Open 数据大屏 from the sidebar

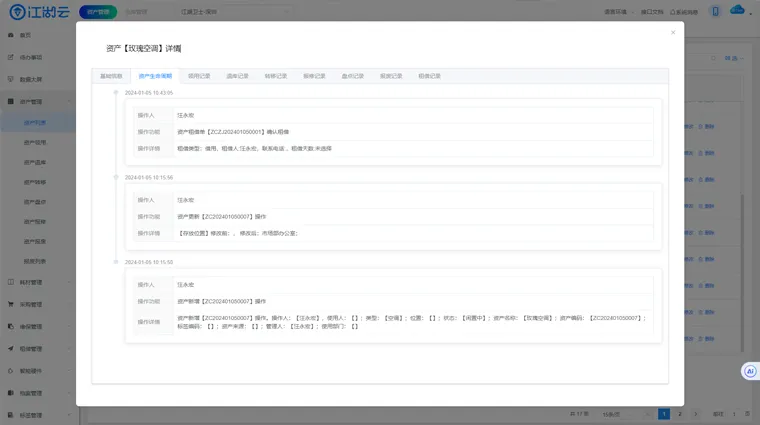(31, 78)
